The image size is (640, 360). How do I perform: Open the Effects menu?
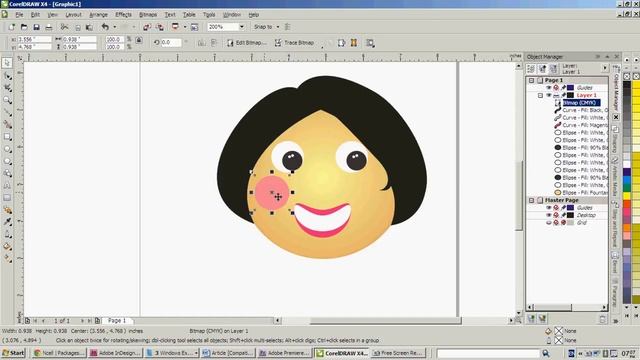(123, 15)
